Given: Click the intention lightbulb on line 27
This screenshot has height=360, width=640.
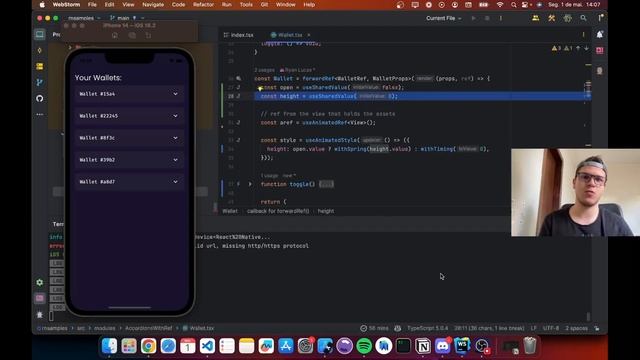Looking at the screenshot, I should 260,88.
